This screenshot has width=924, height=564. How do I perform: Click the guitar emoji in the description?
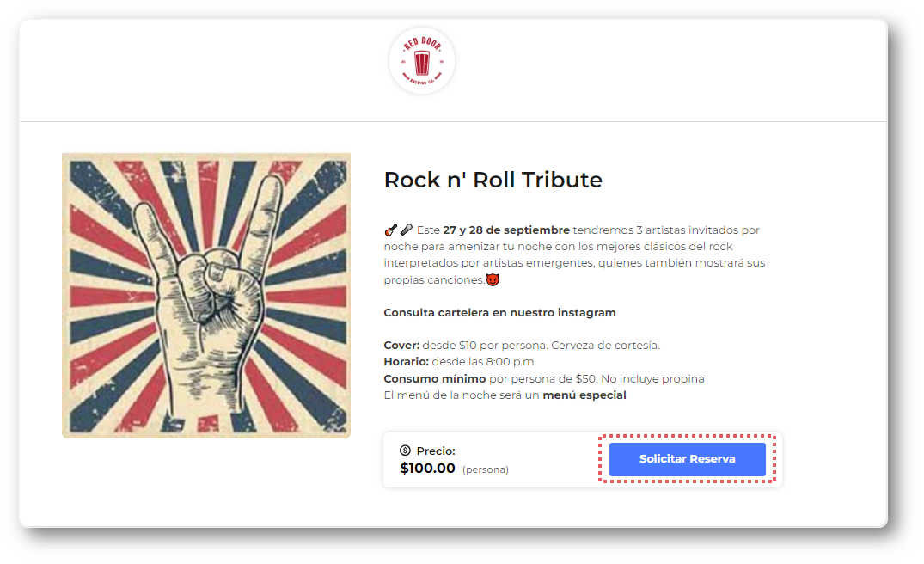[x=390, y=230]
